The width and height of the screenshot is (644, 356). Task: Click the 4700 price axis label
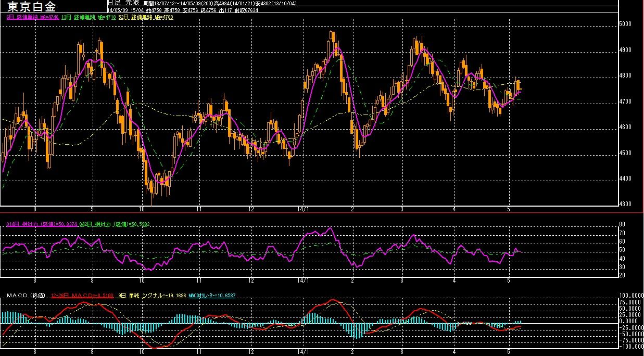[x=625, y=101]
